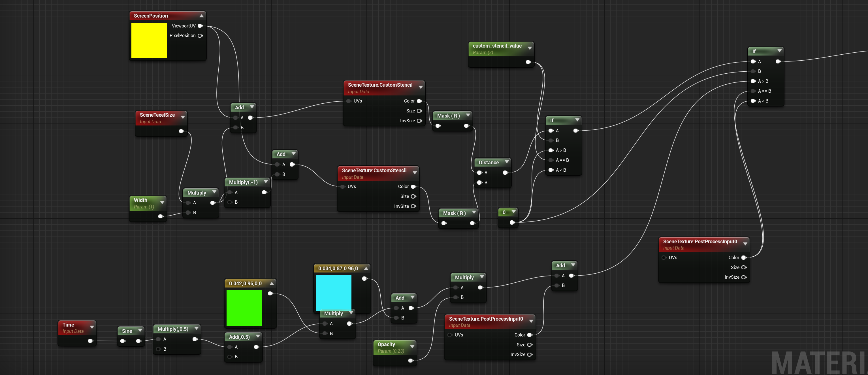Select the Multiply(,-1) node title
This screenshot has height=375, width=868.
243,182
